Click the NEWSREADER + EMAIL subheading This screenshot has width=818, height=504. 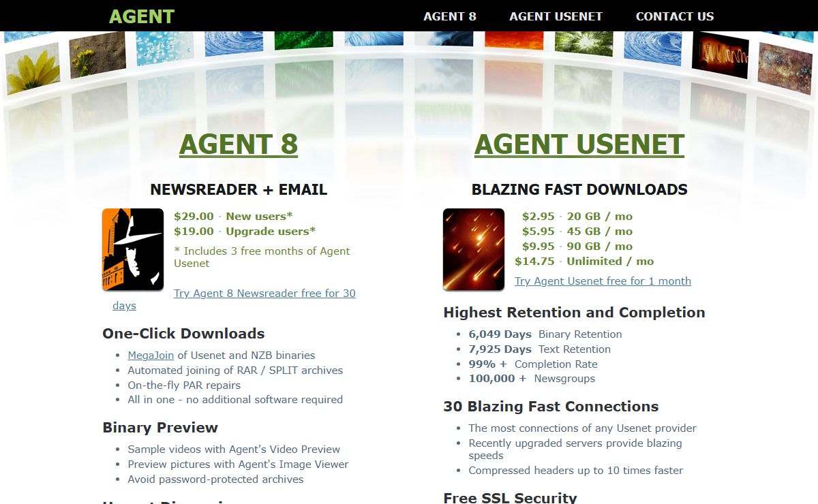(239, 189)
